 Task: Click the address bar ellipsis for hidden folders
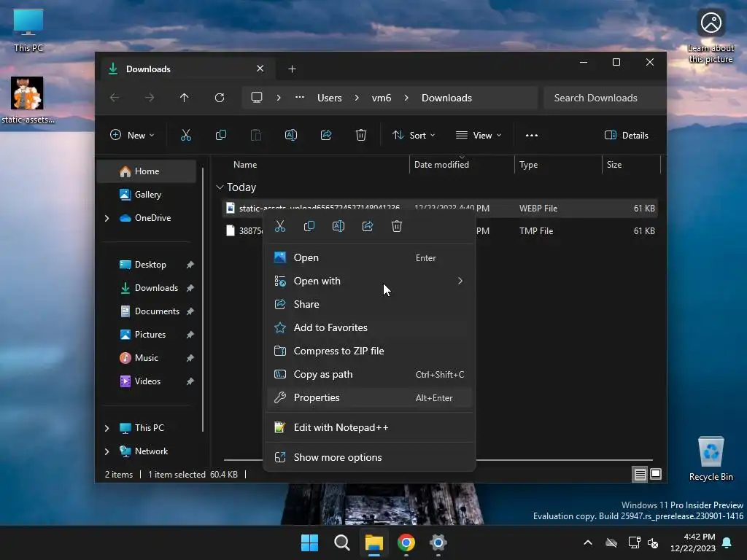point(299,97)
